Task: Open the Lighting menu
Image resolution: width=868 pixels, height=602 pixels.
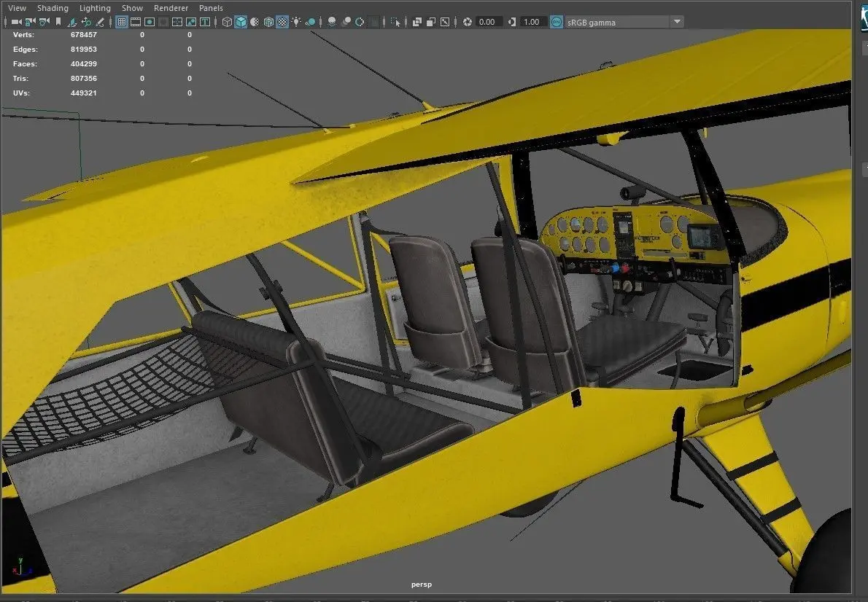Action: (95, 8)
